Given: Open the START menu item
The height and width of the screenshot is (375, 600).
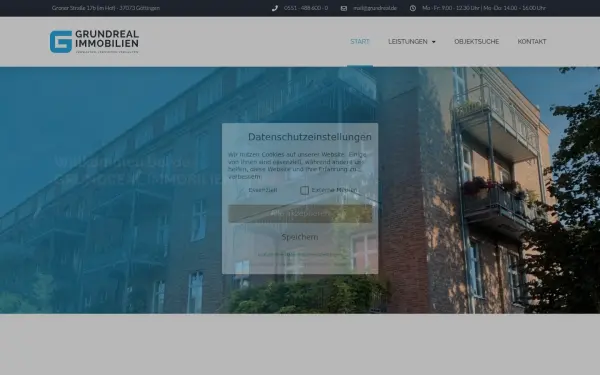Looking at the screenshot, I should (360, 42).
